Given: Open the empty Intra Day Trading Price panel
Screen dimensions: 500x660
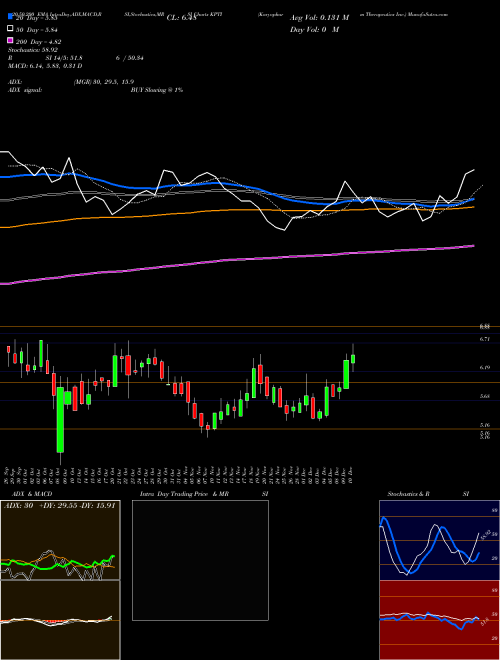Looking at the screenshot, I should coord(200,560).
